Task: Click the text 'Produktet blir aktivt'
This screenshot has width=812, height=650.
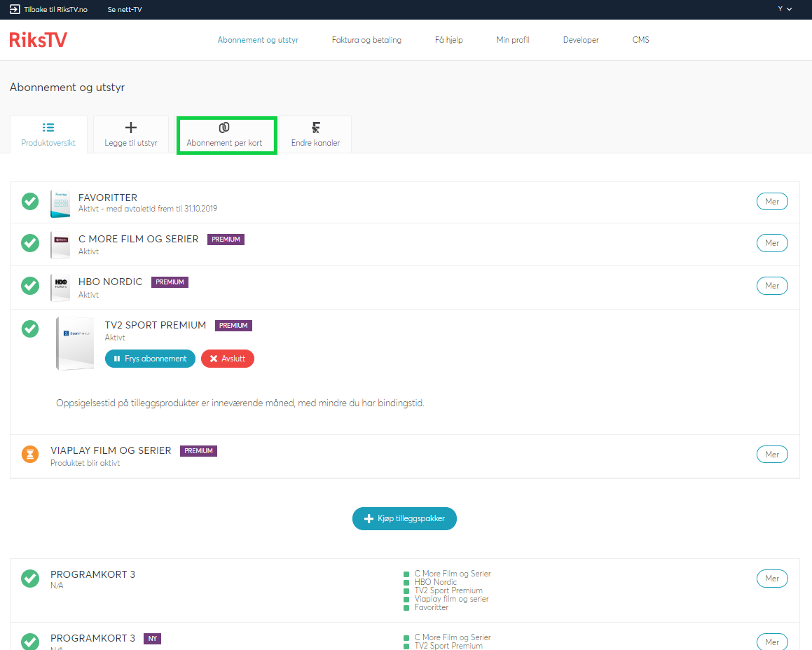Action: pos(85,463)
